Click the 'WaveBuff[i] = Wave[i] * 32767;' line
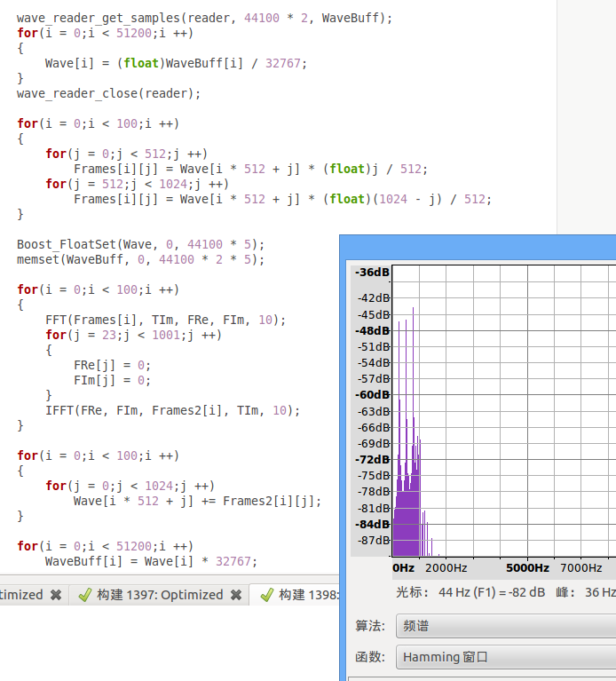The image size is (616, 681). 151,561
